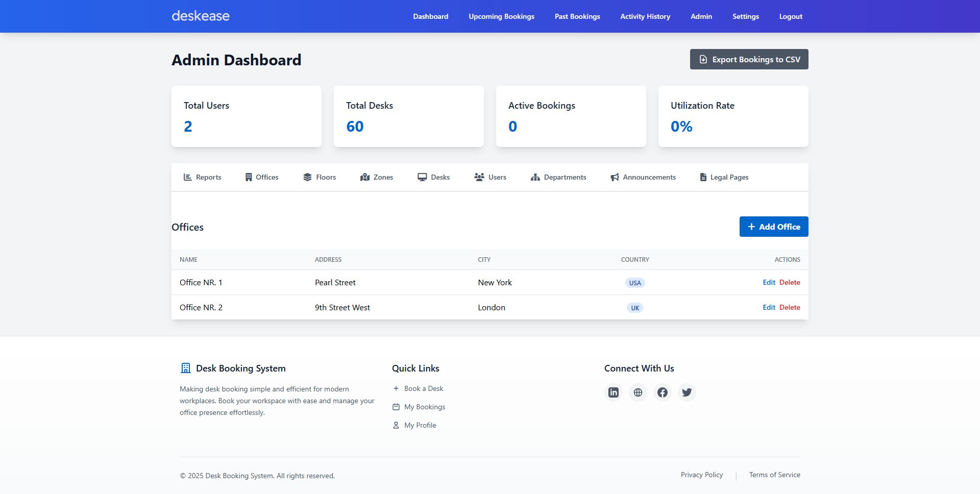Click the deskease logo
This screenshot has height=494, width=980.
click(x=201, y=16)
